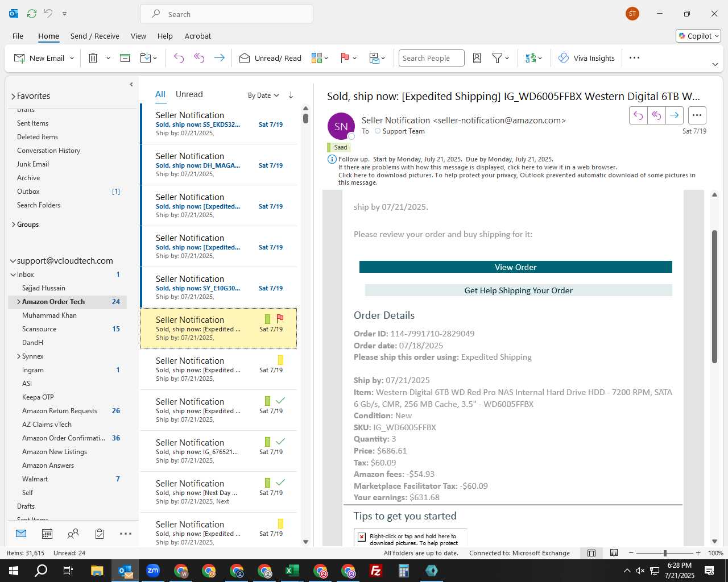Image resolution: width=728 pixels, height=582 pixels.
Task: Switch to Tasks view icon
Action: pyautogui.click(x=100, y=534)
